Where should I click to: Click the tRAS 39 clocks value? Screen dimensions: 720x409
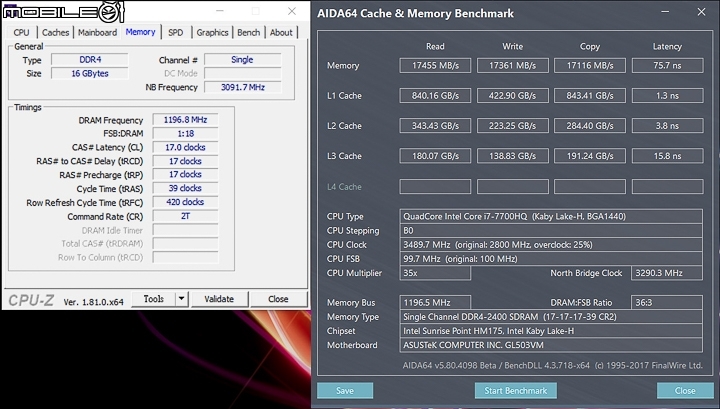[186, 188]
